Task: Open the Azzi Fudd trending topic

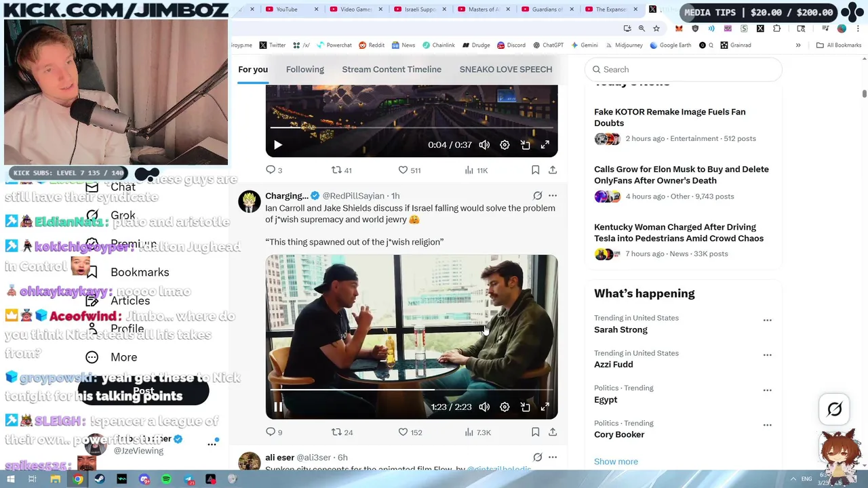Action: [613, 364]
